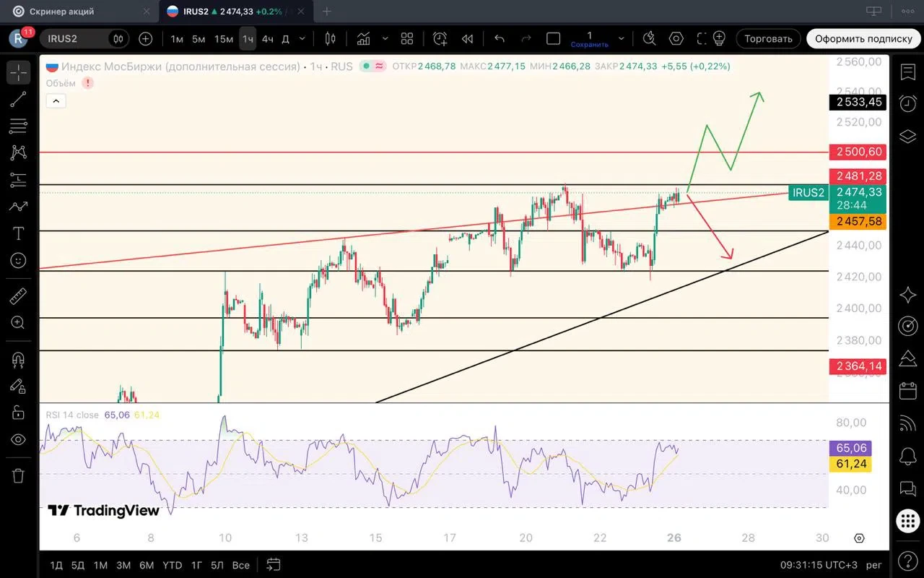This screenshot has width=924, height=578.
Task: Select the text annotation tool
Action: (x=18, y=233)
